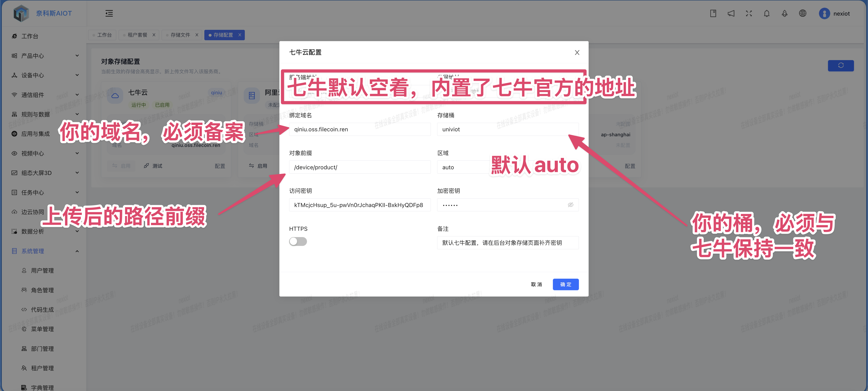Open the documentation bookmark icon in header
The width and height of the screenshot is (868, 391).
[x=713, y=14]
